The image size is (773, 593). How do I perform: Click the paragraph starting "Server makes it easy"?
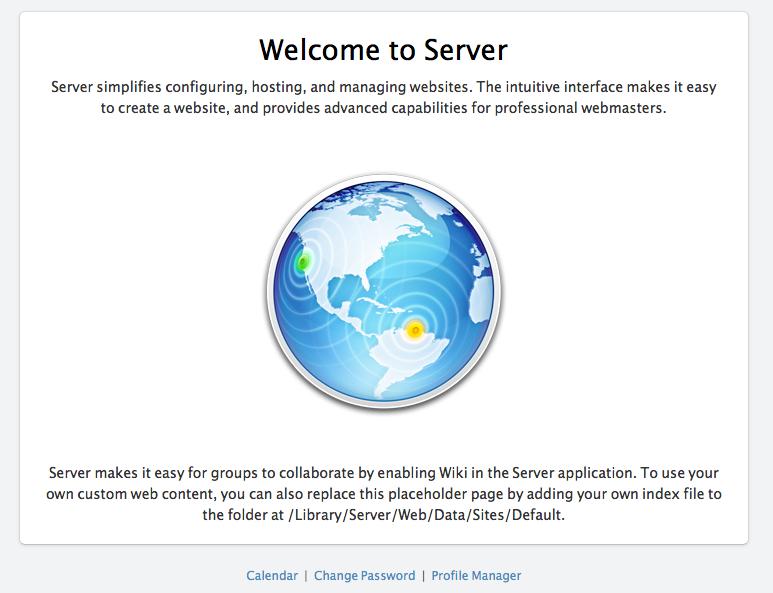pyautogui.click(x=384, y=494)
